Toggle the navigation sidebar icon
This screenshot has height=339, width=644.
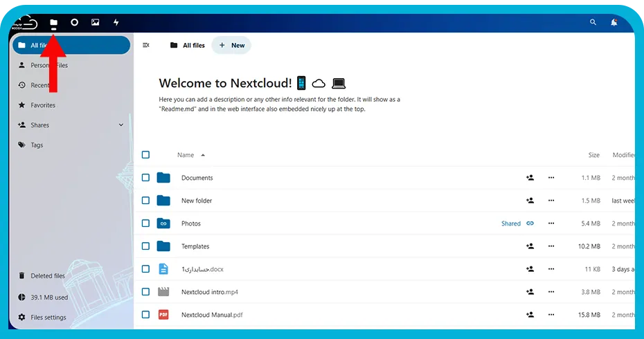146,45
